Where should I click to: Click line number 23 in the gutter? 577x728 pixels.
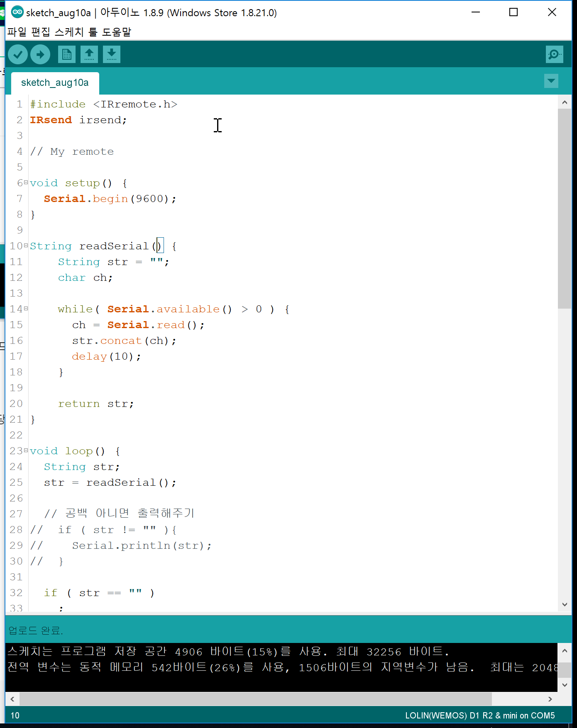click(16, 451)
